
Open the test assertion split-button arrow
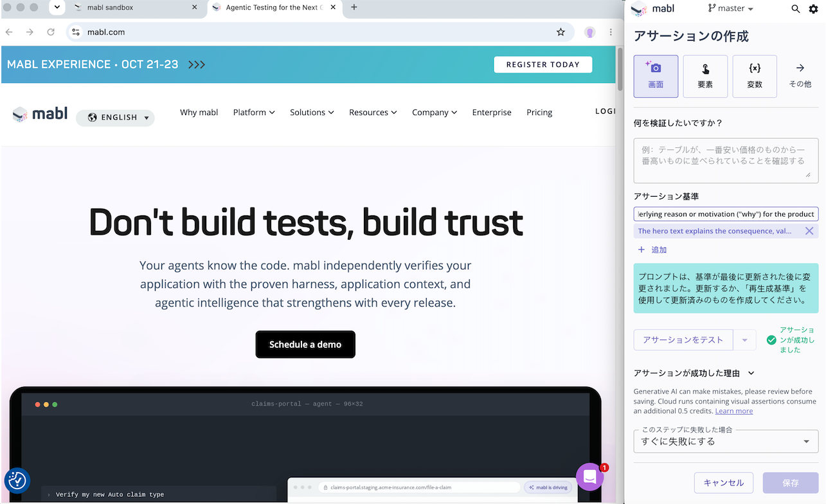pos(744,340)
